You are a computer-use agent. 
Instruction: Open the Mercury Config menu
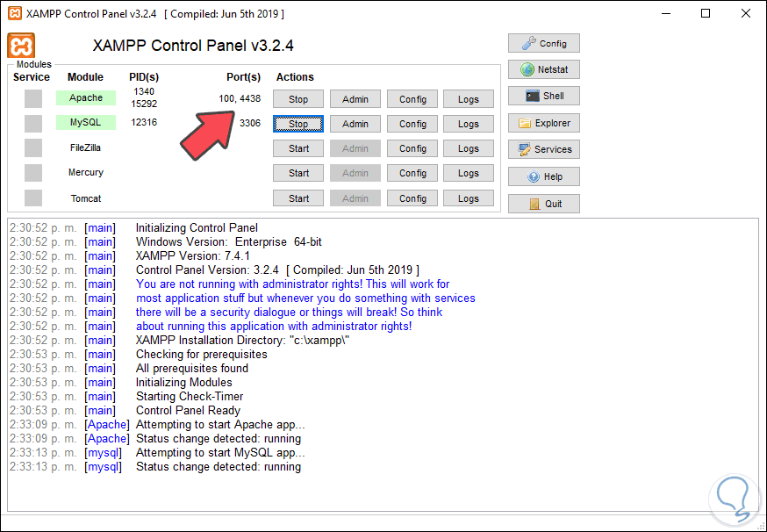412,173
